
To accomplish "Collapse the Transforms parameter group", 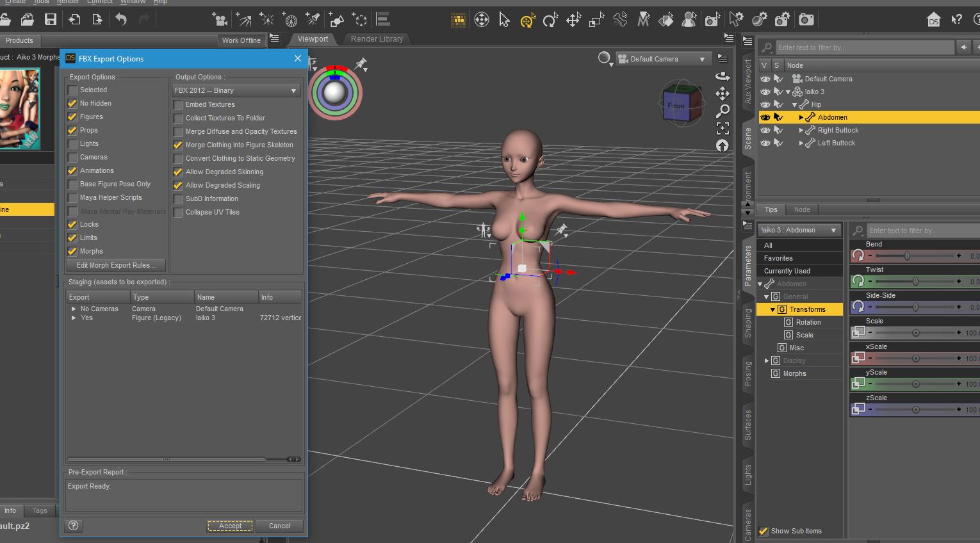I will [773, 309].
